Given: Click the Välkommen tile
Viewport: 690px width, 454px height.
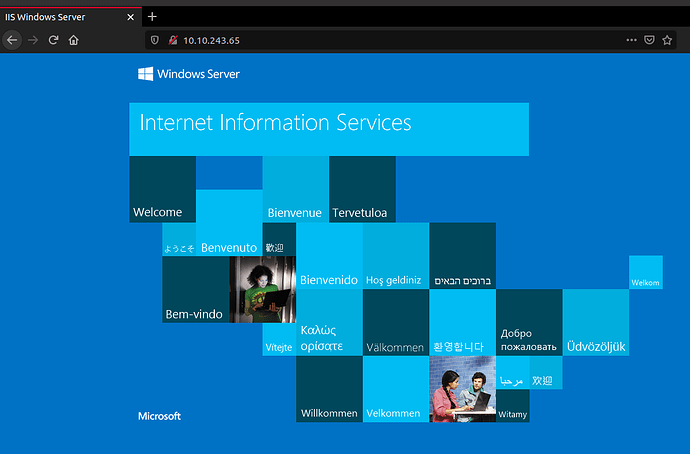Looking at the screenshot, I should pyautogui.click(x=396, y=322).
